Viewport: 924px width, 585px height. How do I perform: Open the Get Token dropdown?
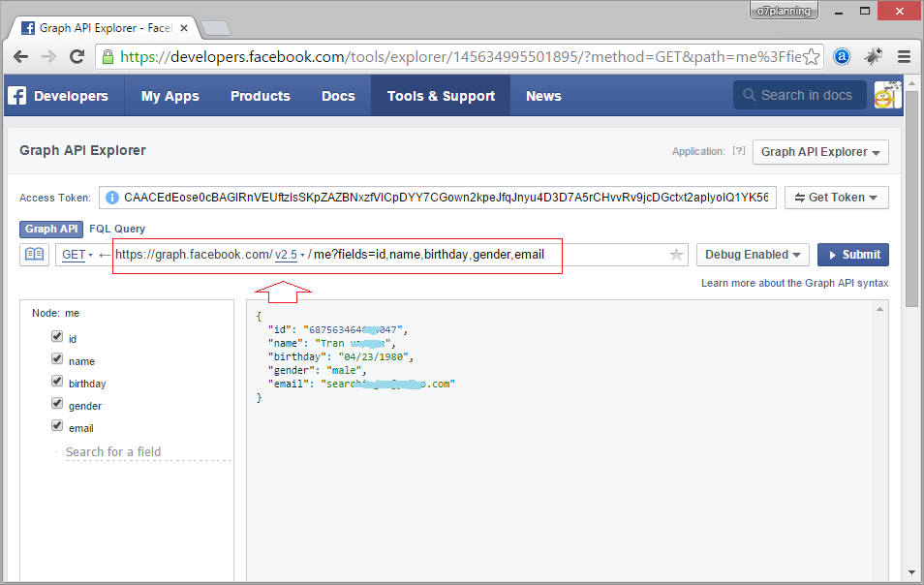click(836, 198)
